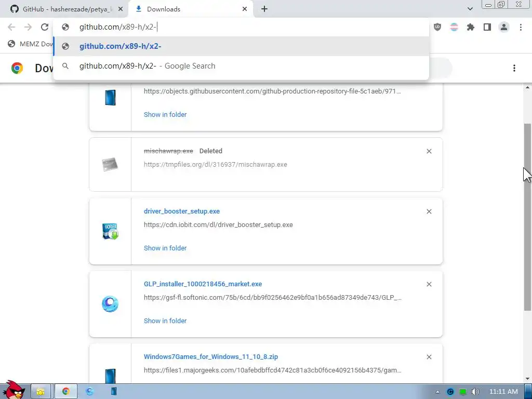Click the Chrome logo on Downloads page
Image resolution: width=532 pixels, height=399 pixels.
[17, 68]
